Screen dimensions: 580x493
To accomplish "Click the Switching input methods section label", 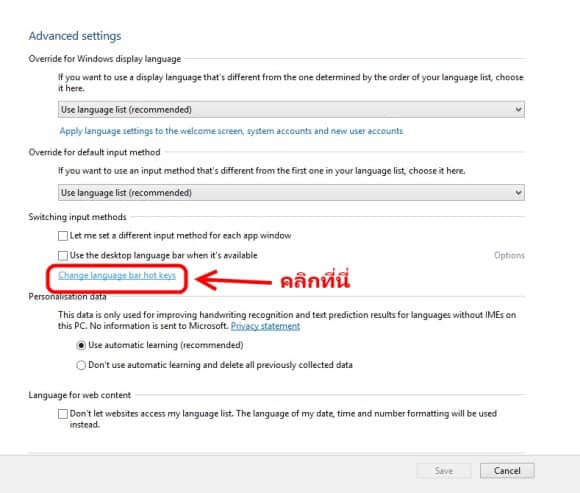I will (x=77, y=217).
